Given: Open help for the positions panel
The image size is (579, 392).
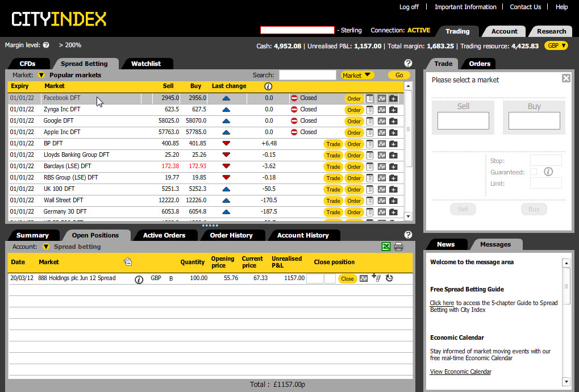Looking at the screenshot, I should coord(408,235).
